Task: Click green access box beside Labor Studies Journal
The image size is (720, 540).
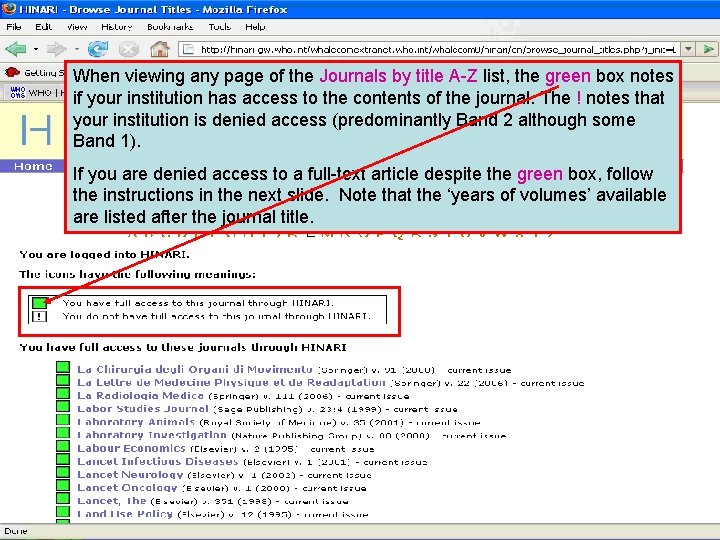Action: [x=63, y=406]
